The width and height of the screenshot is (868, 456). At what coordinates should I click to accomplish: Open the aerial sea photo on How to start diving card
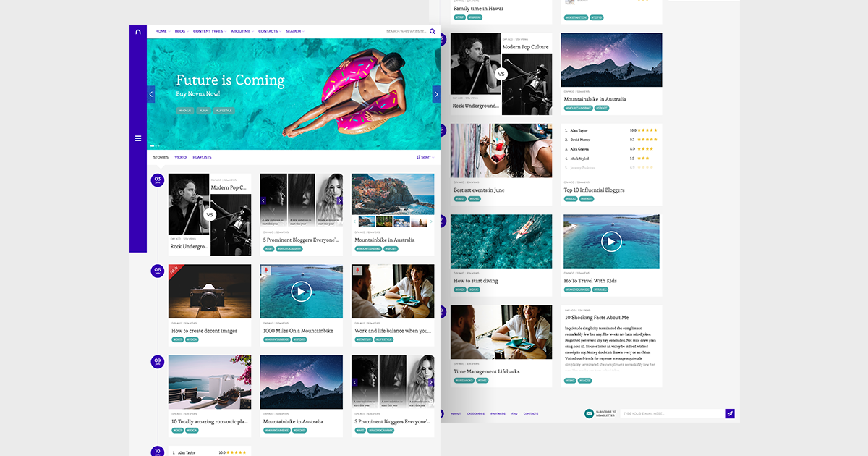coord(501,241)
